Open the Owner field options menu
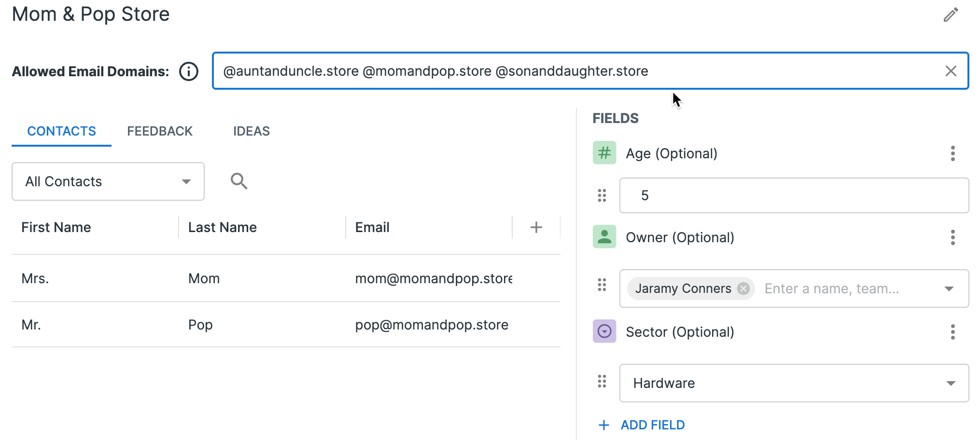The width and height of the screenshot is (980, 440). coord(952,237)
